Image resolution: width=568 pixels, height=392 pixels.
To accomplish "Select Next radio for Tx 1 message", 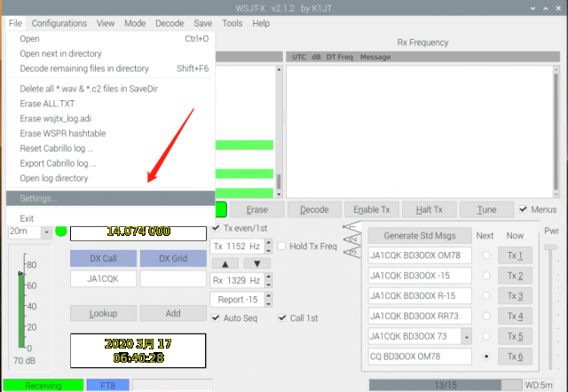I will 486,255.
